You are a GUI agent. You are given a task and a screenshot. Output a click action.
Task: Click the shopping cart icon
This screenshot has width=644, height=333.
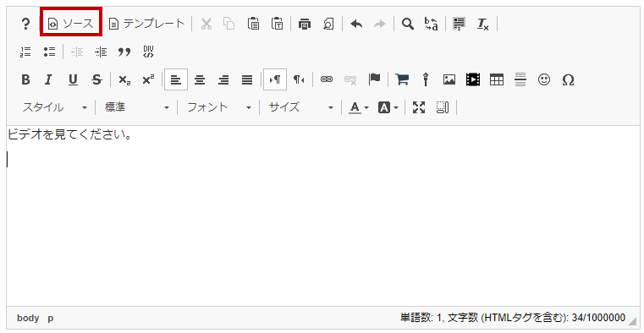pyautogui.click(x=402, y=79)
